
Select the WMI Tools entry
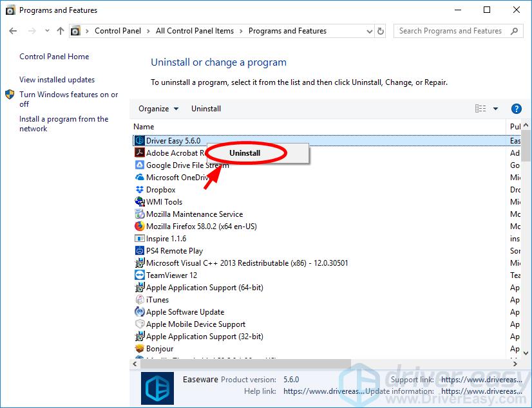(164, 202)
